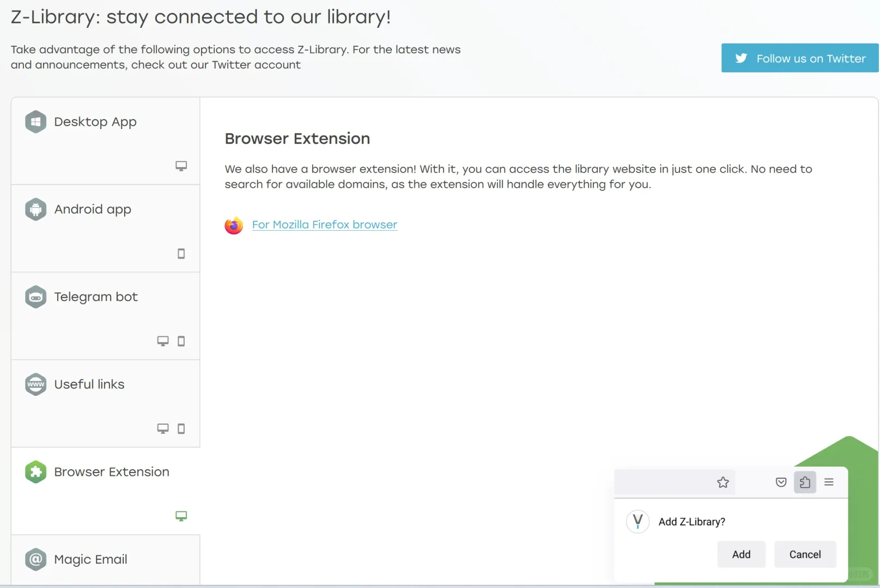Open the Desktop App tab

(105, 141)
